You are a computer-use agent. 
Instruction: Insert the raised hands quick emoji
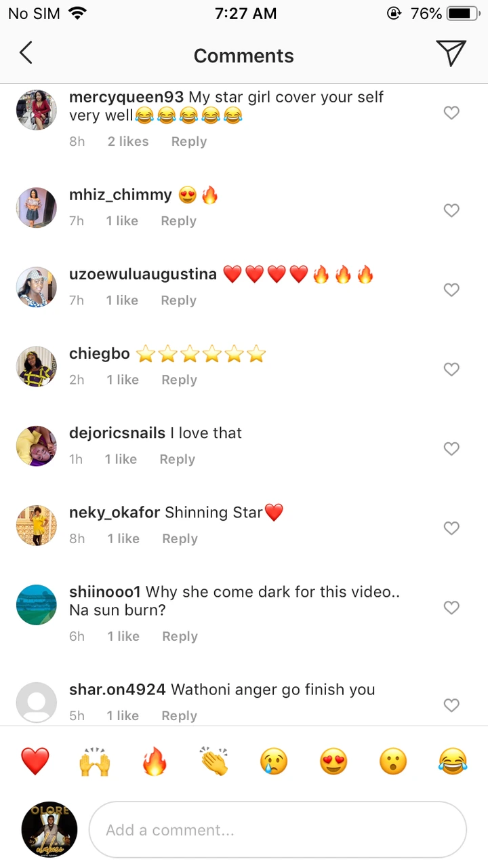click(x=95, y=761)
